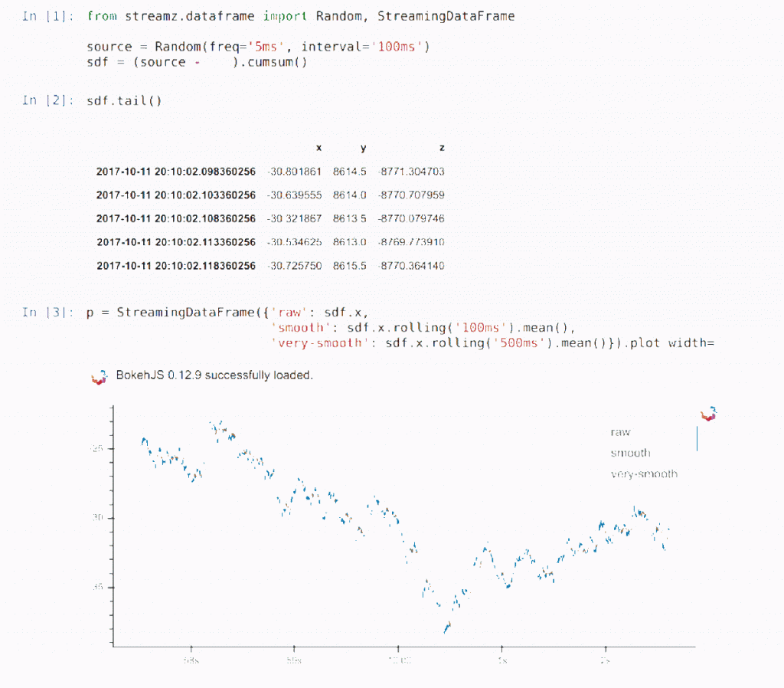
Task: Click the 'smooth' rolling 100ms code line
Action: pyautogui.click(x=423, y=328)
